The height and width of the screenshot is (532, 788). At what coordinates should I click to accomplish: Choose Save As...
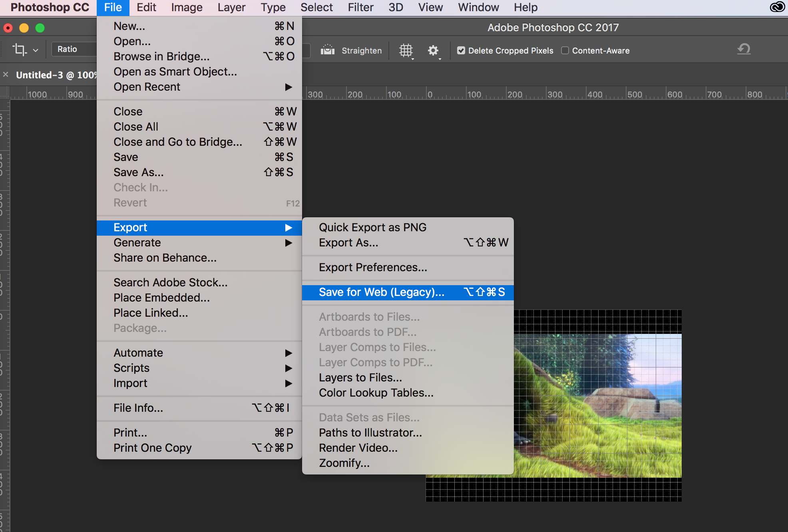(x=199, y=172)
